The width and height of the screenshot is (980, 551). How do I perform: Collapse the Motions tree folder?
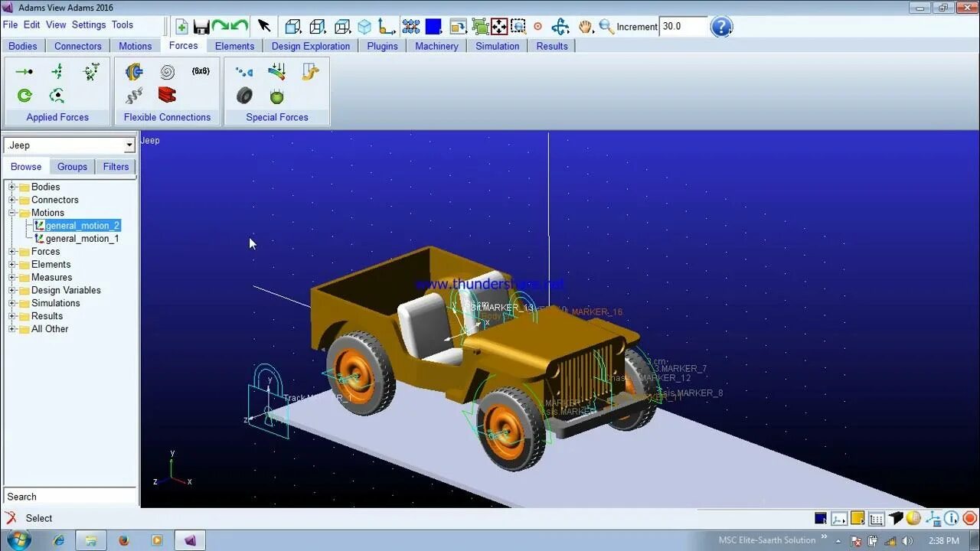(x=12, y=213)
